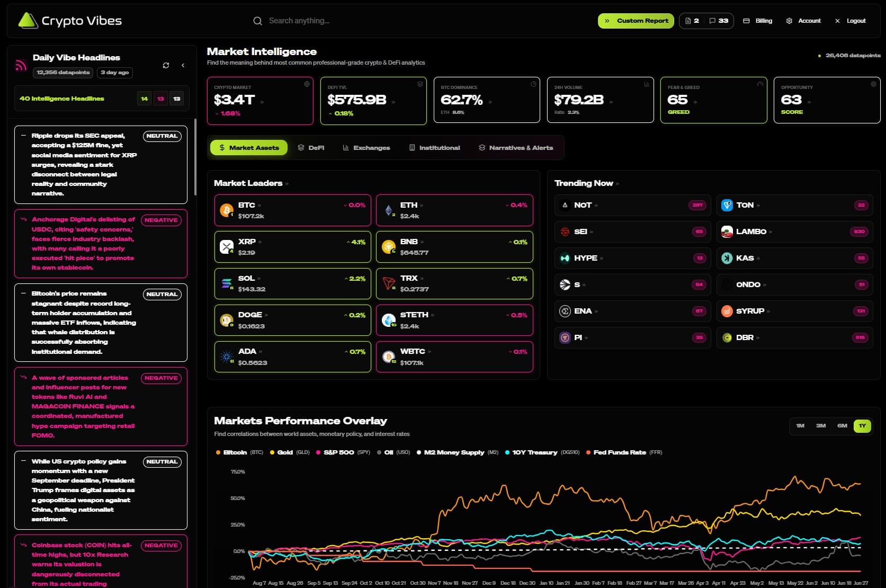886x588 pixels.
Task: Click the Custom Report button
Action: [636, 21]
